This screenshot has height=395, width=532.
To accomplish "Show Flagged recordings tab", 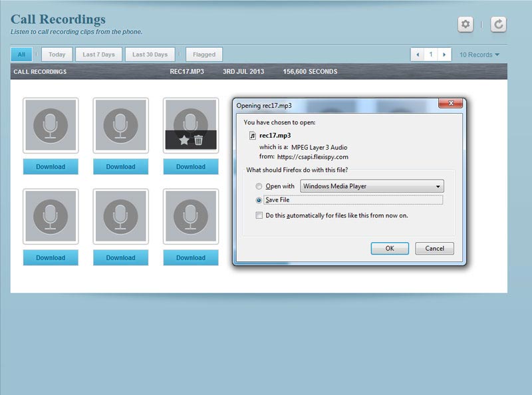I will 204,55.
